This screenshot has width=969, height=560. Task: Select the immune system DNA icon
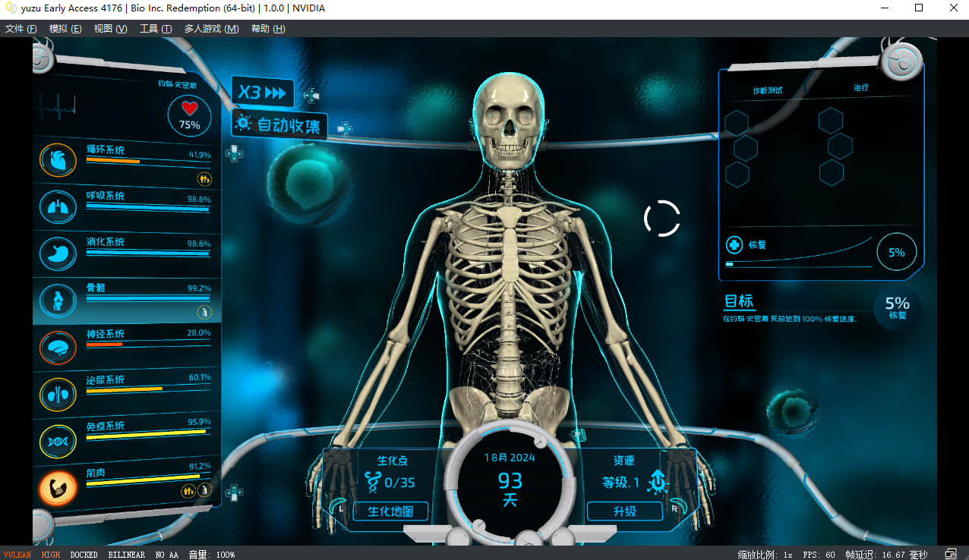58,441
